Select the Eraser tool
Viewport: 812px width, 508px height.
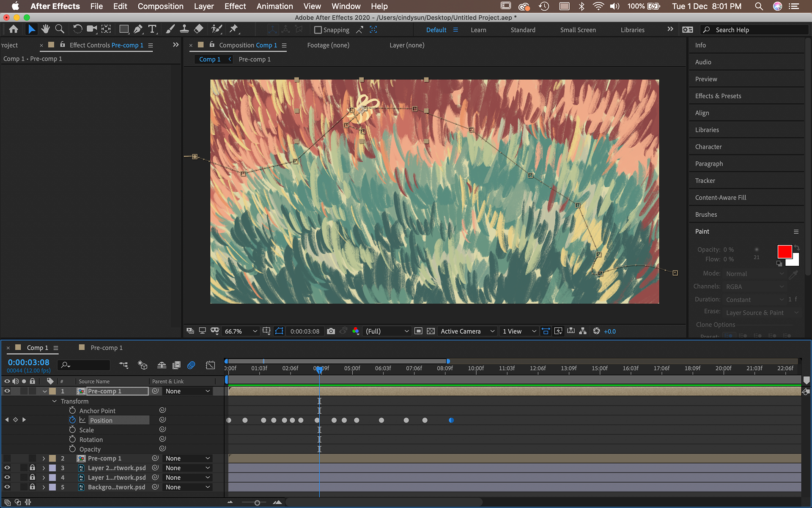[199, 29]
